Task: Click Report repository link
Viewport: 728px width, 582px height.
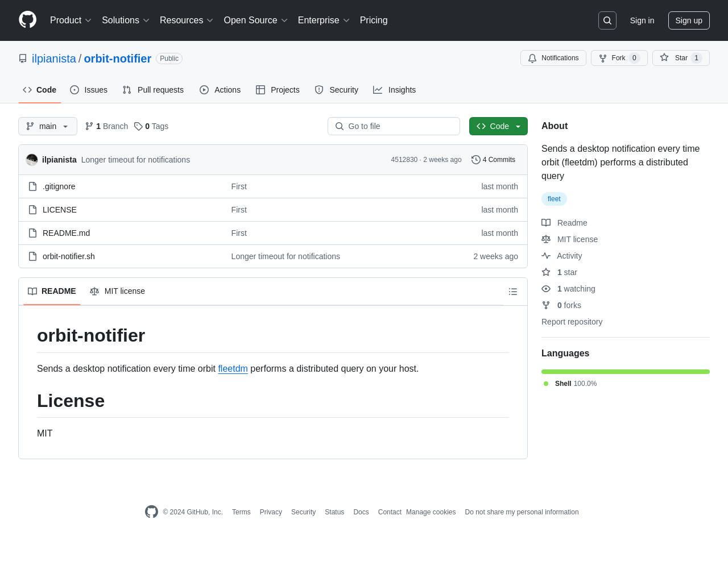Action: point(572,322)
